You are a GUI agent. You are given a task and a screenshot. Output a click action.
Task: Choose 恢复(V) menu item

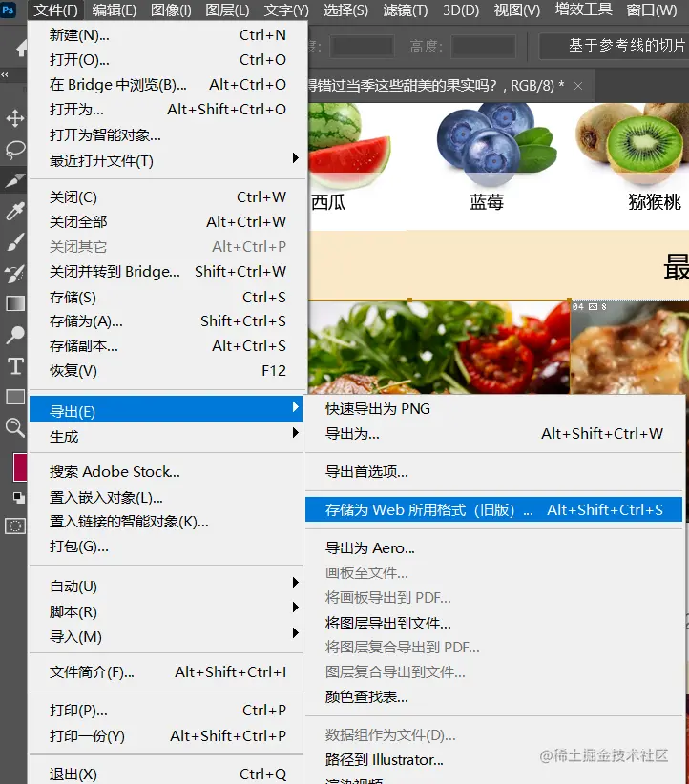[168, 370]
